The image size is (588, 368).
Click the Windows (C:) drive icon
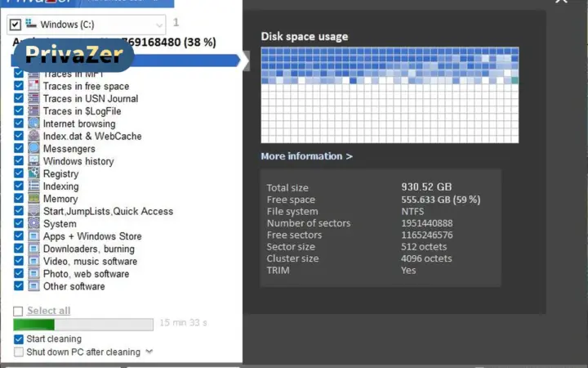tap(31, 25)
